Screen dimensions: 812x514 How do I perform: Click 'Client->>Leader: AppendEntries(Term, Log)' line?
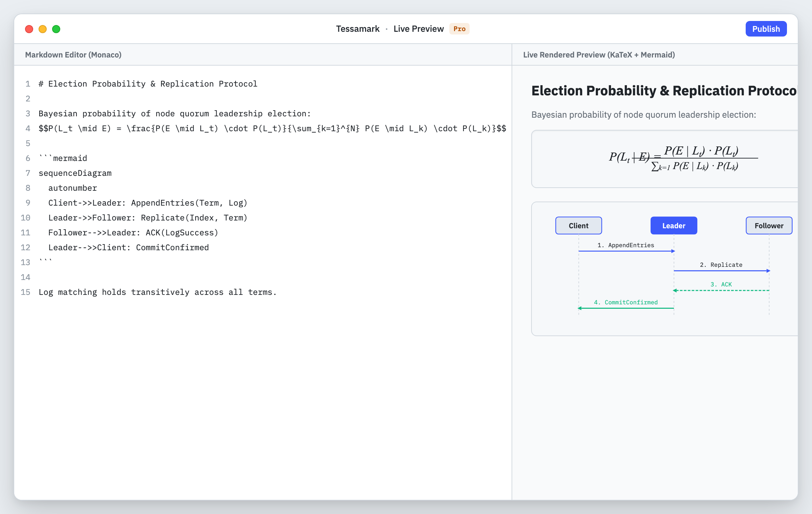148,203
